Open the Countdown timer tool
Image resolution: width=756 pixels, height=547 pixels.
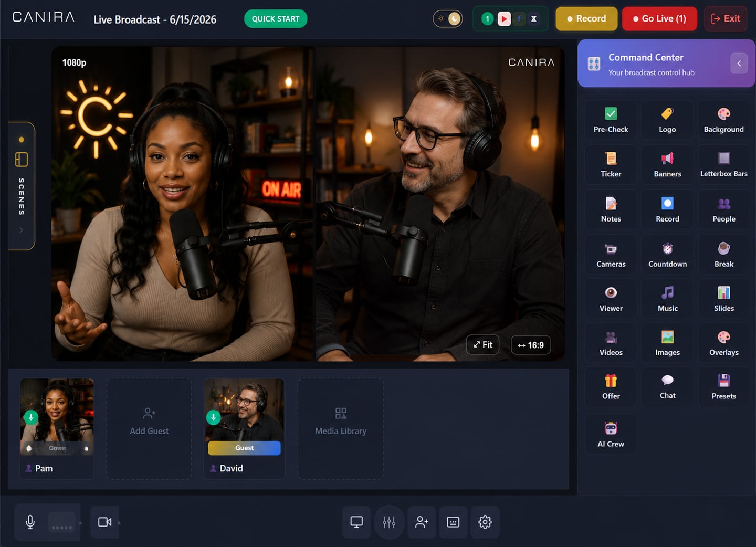point(667,255)
